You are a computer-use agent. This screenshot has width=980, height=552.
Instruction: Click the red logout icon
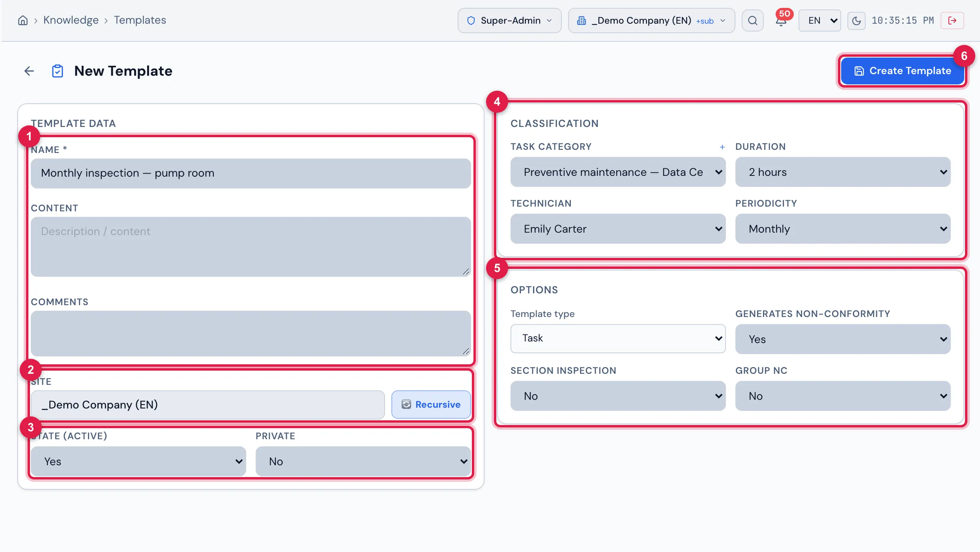coord(952,21)
